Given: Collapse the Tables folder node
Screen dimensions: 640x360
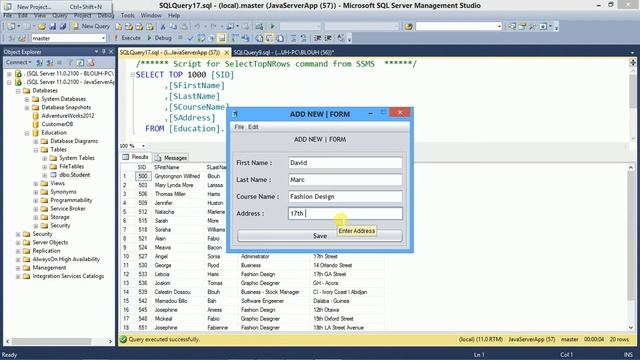Looking at the screenshot, I should click(x=36, y=150).
